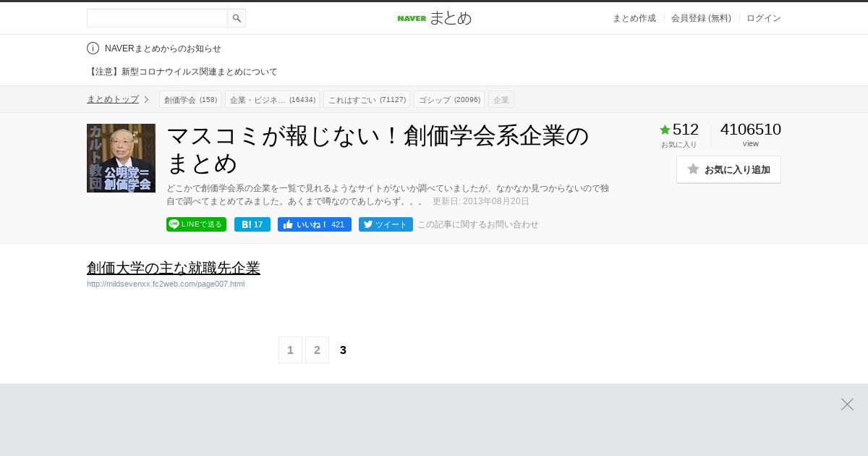Click the Twitter ツイート button

(386, 224)
